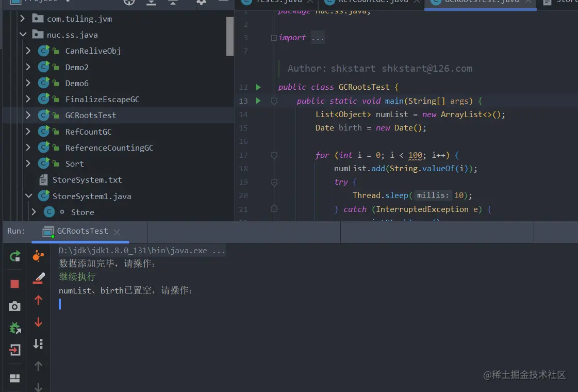This screenshot has height=392, width=578.
Task: Click the expand all icon in Project toolbar
Action: 151,2
